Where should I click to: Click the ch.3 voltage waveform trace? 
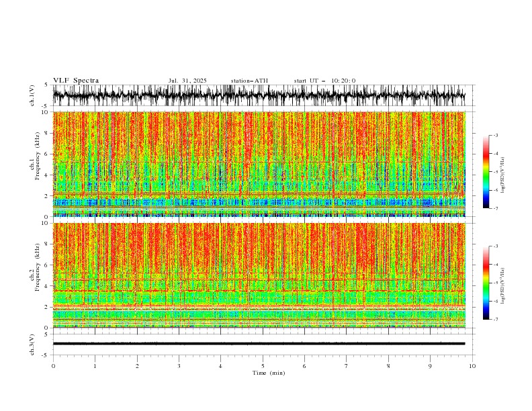coord(259,344)
